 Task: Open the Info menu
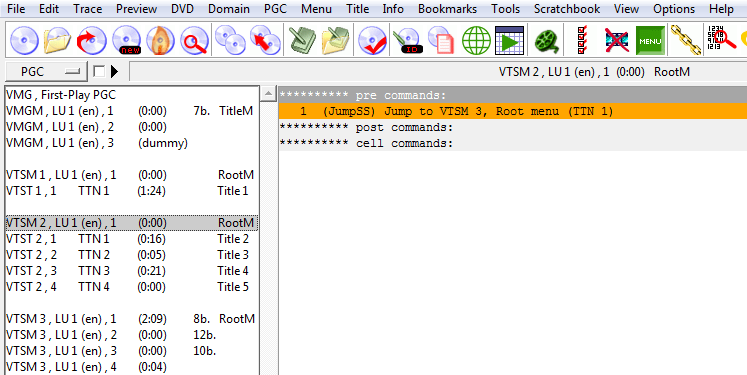click(x=393, y=9)
